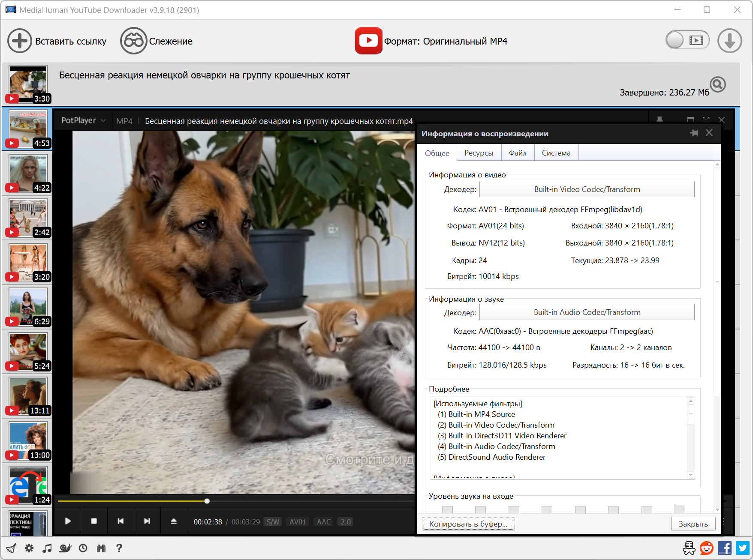Switch to the Ресурсы tab
753x560 pixels.
pos(479,153)
